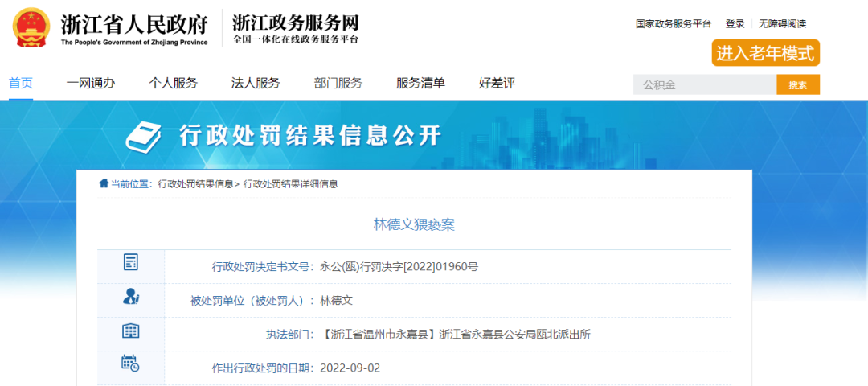868x386 pixels.
Task: Click the 行政处罚结果详细信息 breadcrumb
Action: (x=291, y=184)
